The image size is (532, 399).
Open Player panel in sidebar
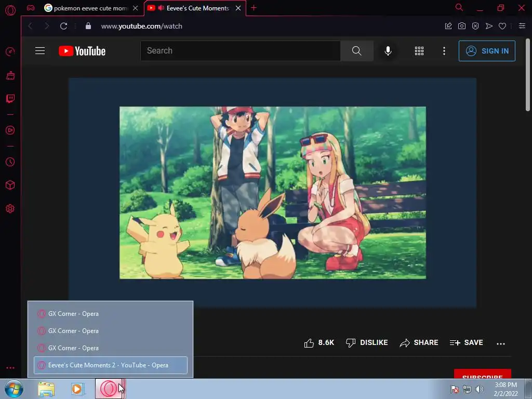[10, 130]
